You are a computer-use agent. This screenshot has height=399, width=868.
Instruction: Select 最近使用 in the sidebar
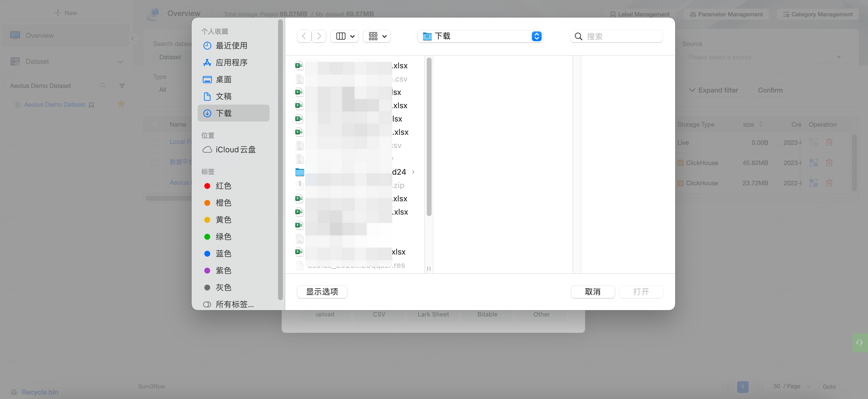click(233, 46)
